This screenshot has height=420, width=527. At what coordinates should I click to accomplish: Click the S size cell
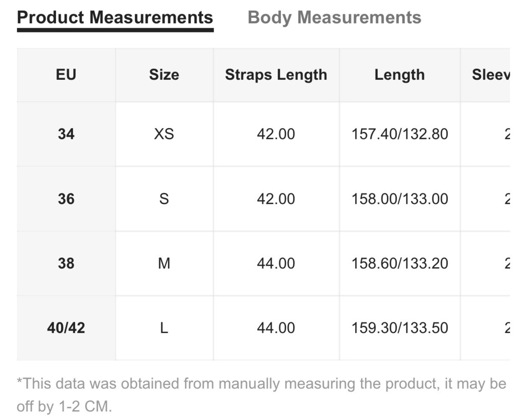coord(164,199)
